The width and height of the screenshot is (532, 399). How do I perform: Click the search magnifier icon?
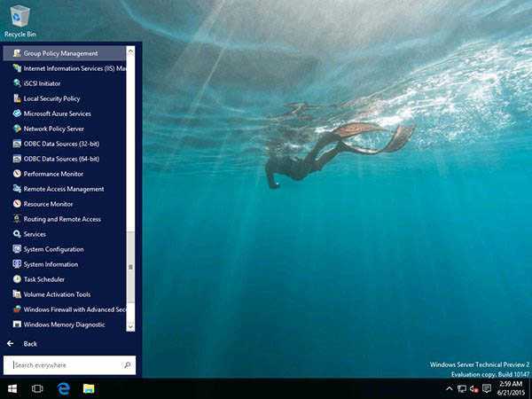(127, 365)
